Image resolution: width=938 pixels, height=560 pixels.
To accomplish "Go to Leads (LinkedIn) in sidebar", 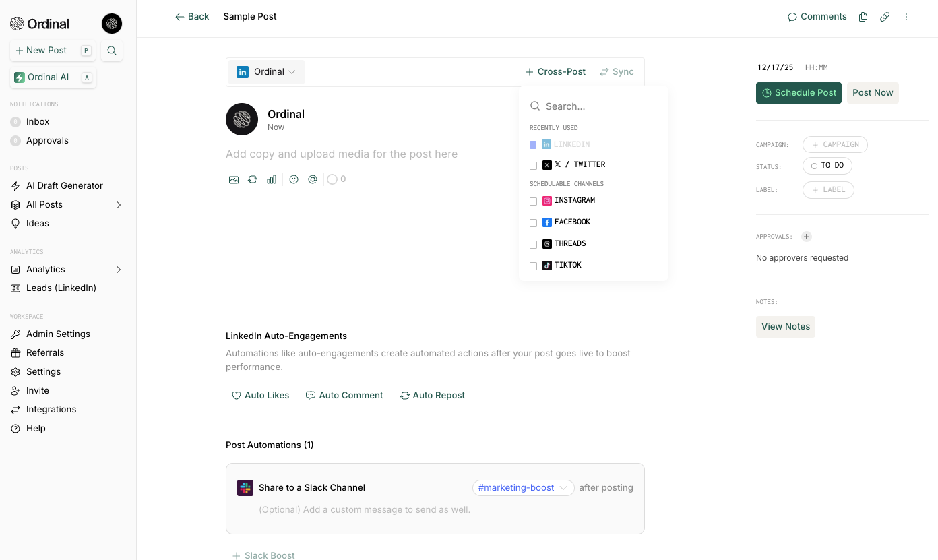I will pyautogui.click(x=61, y=288).
